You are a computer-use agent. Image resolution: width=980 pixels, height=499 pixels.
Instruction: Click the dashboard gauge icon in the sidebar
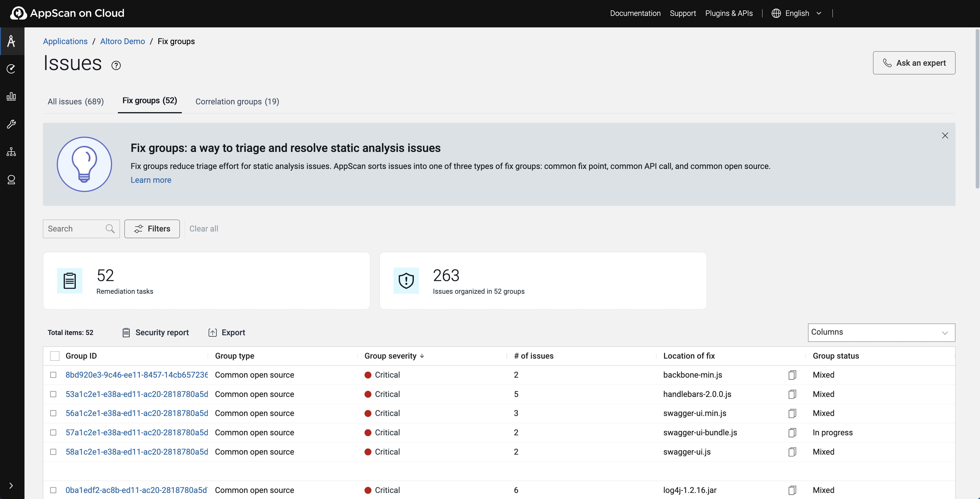click(12, 69)
